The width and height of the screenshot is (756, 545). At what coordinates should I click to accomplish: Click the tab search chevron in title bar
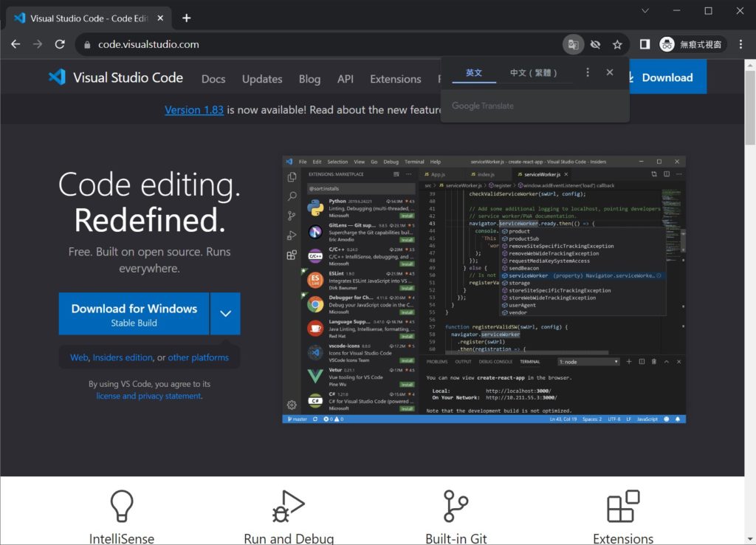tap(645, 10)
